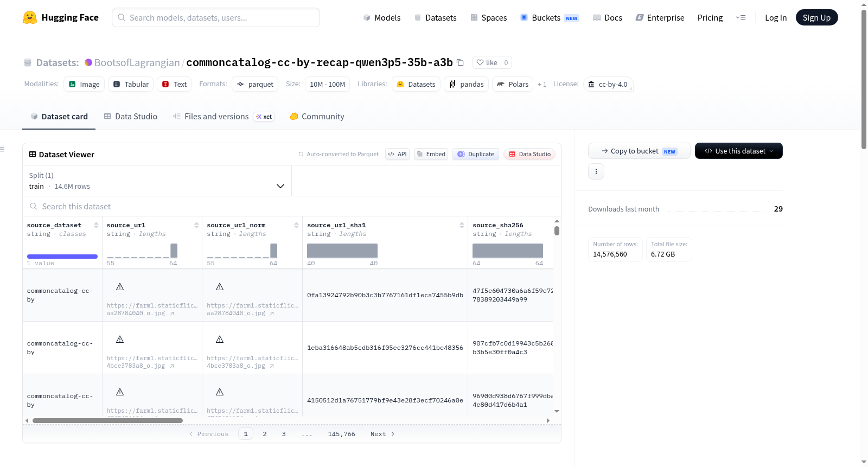The image size is (868, 467).
Task: Click the Embed button
Action: tap(431, 154)
